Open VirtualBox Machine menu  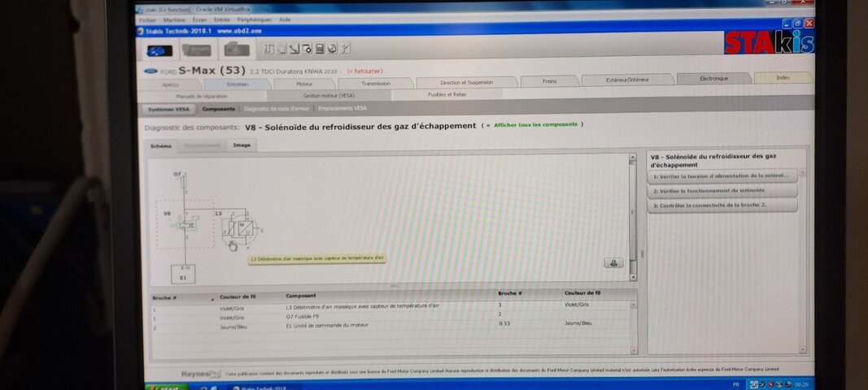[174, 20]
